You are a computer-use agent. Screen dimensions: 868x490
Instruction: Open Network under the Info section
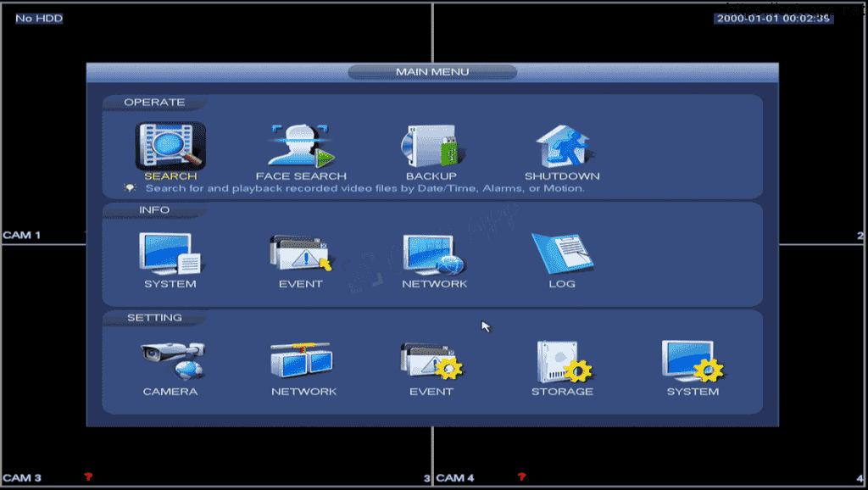[x=434, y=255]
